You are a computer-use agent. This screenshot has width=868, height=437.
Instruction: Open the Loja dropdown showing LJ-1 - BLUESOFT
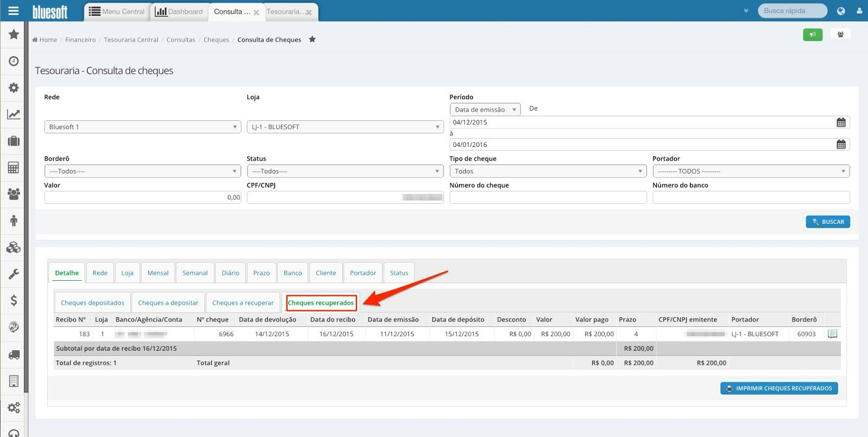pos(345,127)
